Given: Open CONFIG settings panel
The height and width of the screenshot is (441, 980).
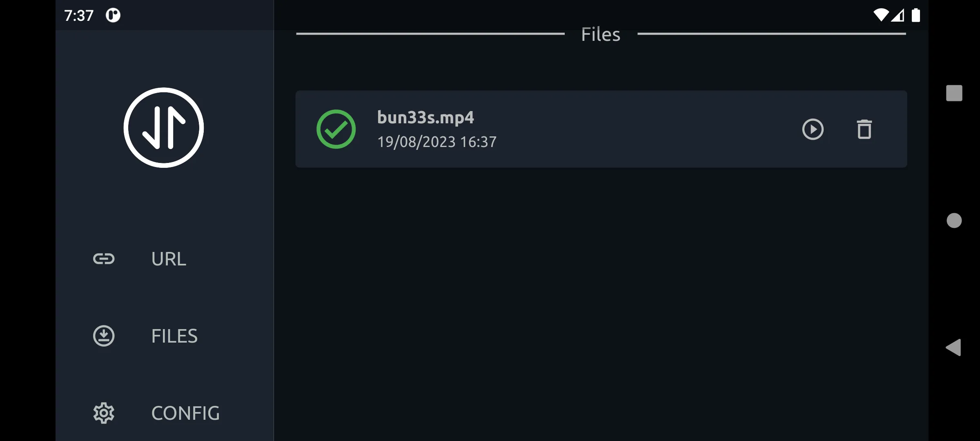Looking at the screenshot, I should [x=165, y=413].
